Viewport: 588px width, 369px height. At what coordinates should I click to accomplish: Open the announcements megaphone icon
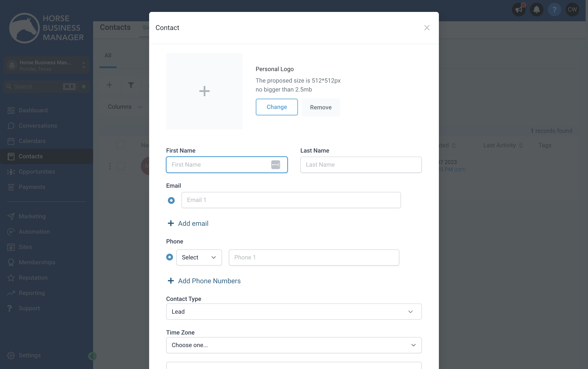pyautogui.click(x=519, y=10)
